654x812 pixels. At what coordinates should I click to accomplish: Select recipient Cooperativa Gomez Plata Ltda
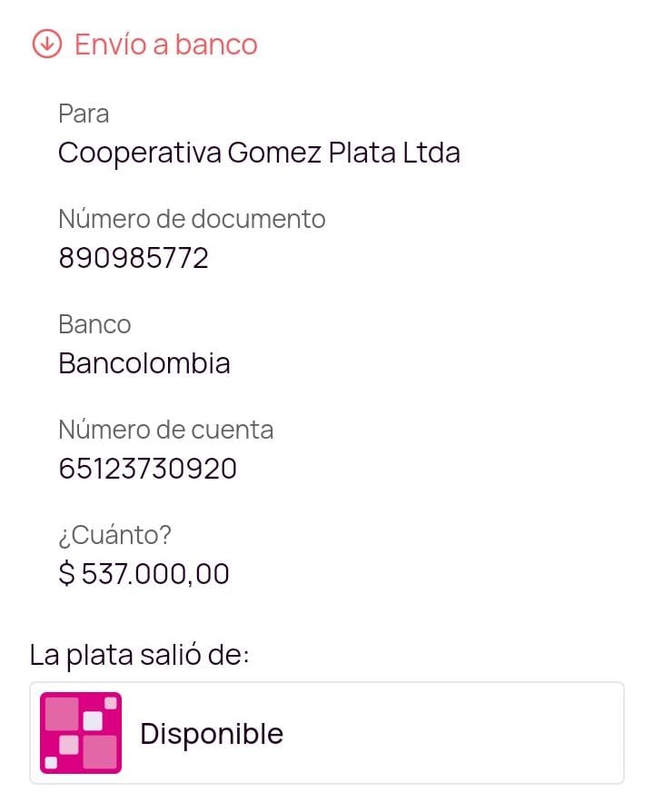point(259,153)
